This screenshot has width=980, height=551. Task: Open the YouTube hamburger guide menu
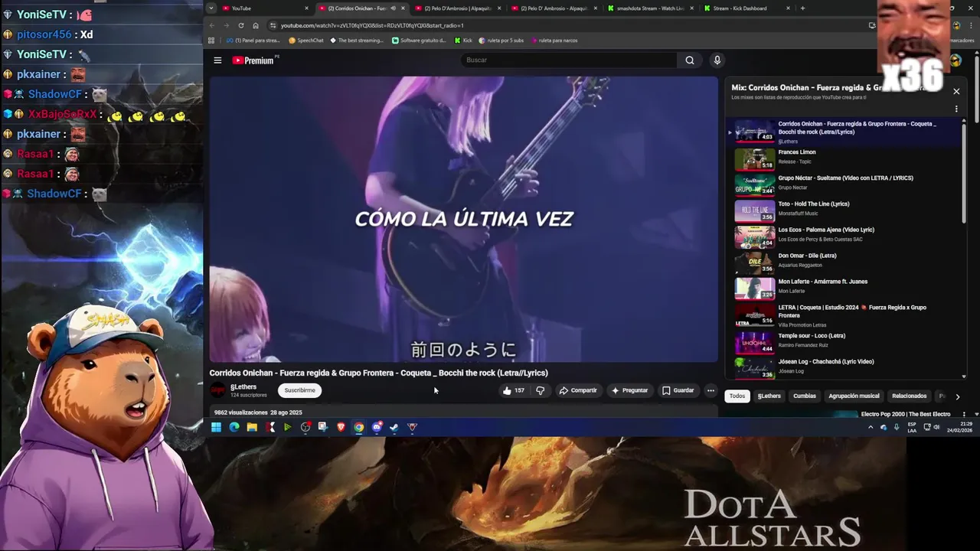217,60
